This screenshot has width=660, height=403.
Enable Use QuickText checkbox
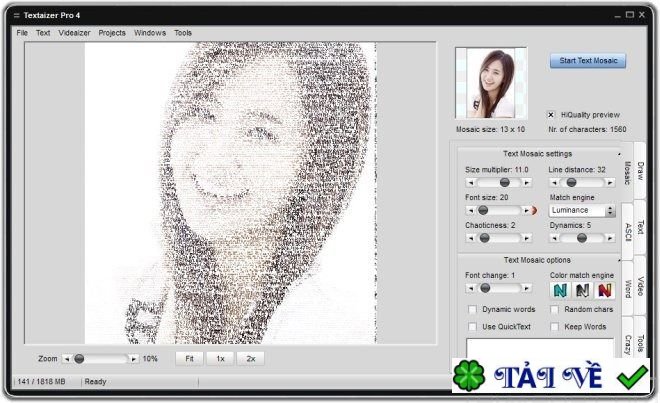tap(472, 327)
